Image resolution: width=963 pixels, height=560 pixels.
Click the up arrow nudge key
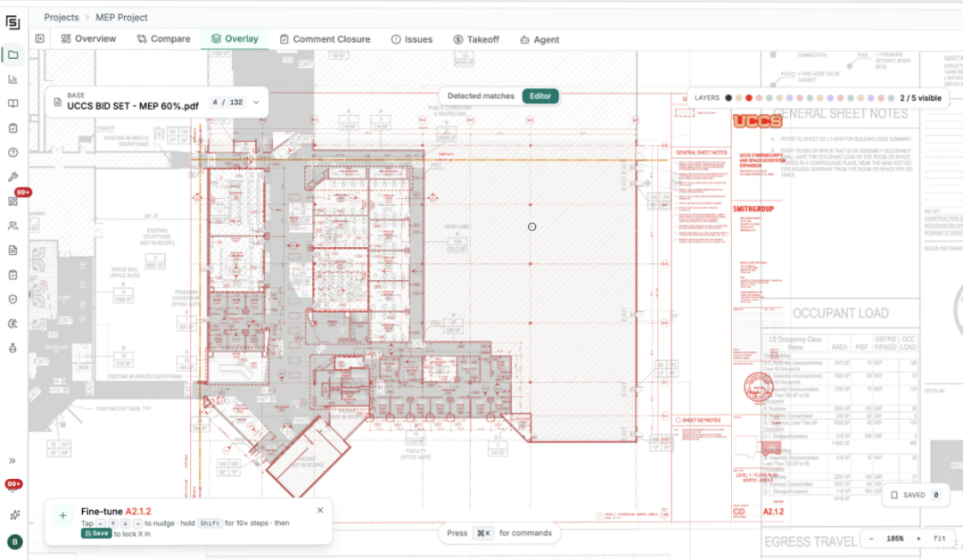(113, 523)
